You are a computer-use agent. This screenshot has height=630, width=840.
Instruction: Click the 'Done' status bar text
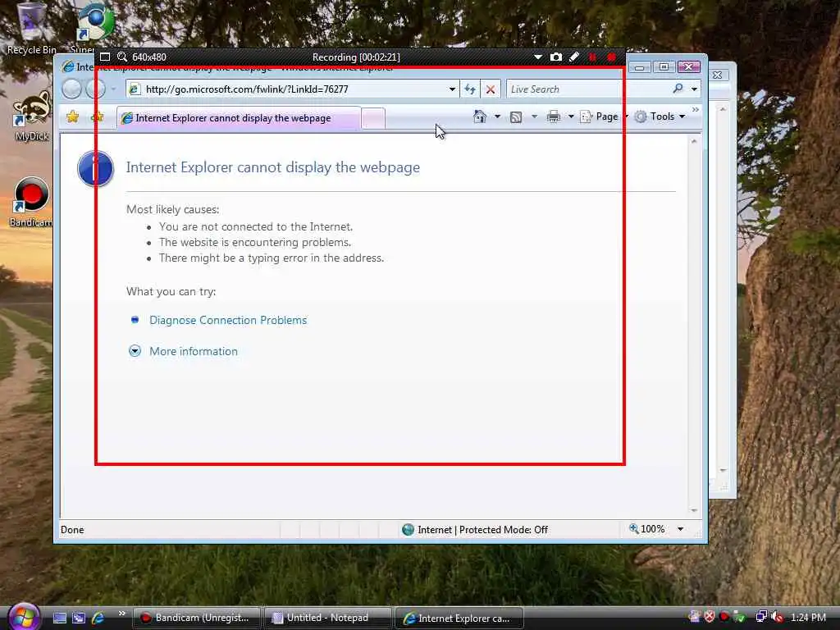tap(72, 530)
